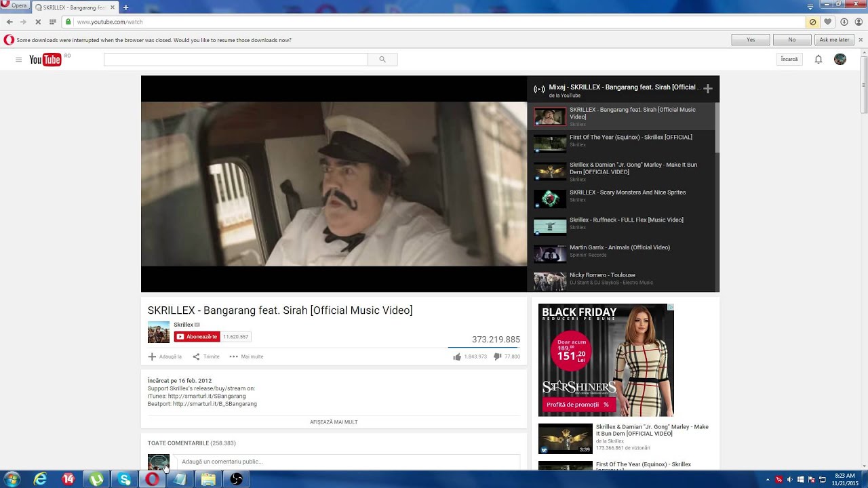Click Trimite to share the video
The image size is (868, 488).
click(206, 357)
